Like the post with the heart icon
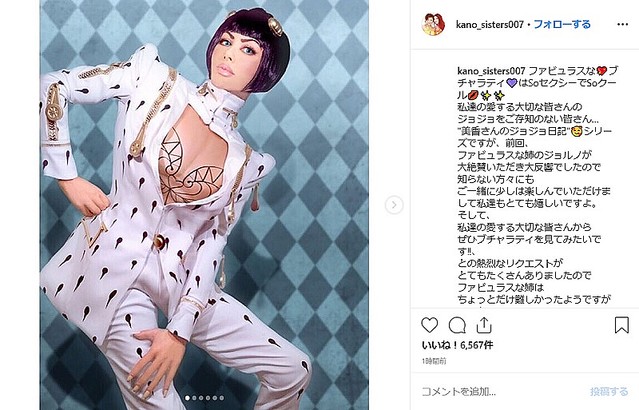Viewport: 639px width, 410px height. click(x=429, y=325)
